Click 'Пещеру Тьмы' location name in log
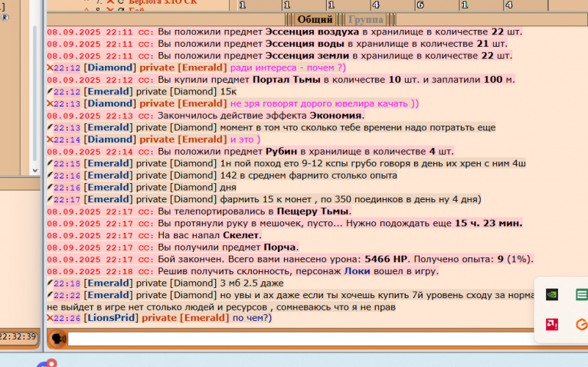Image resolution: width=588 pixels, height=367 pixels. (x=312, y=211)
